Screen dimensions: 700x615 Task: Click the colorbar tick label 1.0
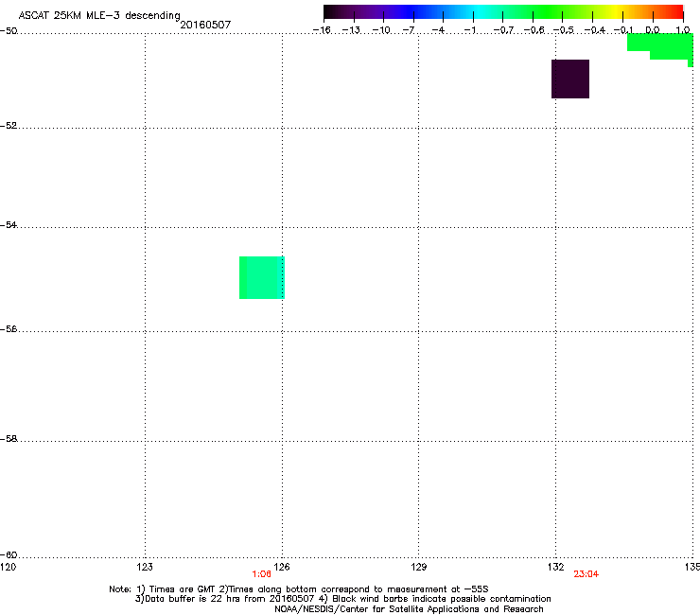tap(683, 30)
